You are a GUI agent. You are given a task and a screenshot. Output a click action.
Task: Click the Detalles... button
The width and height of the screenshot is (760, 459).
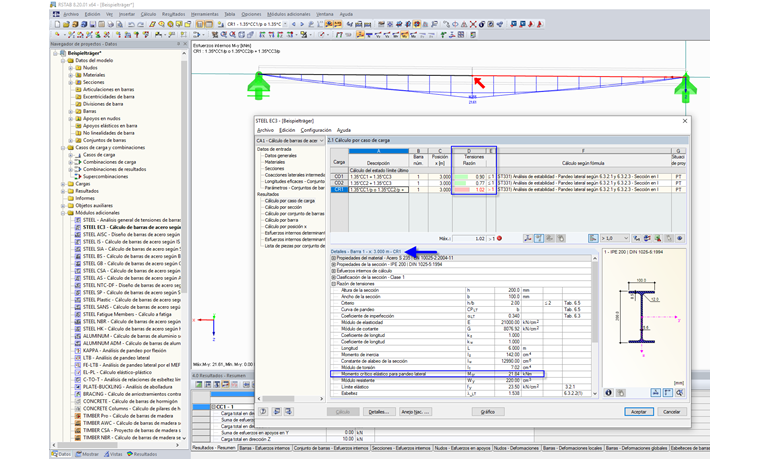[x=378, y=411]
